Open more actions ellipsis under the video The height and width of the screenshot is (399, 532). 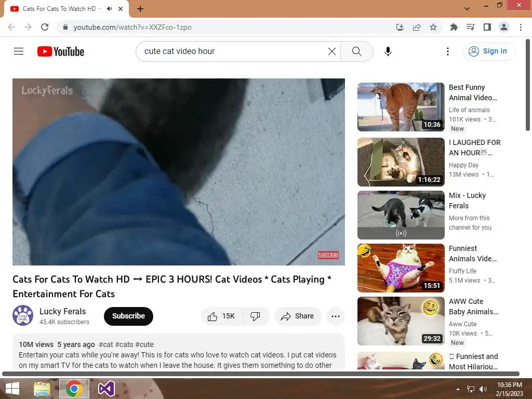click(x=336, y=316)
